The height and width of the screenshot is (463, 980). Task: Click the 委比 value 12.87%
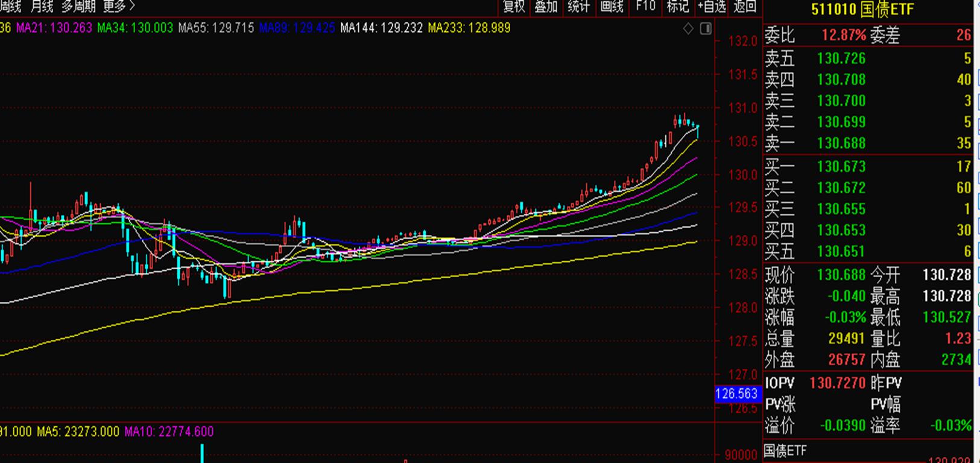[x=843, y=35]
